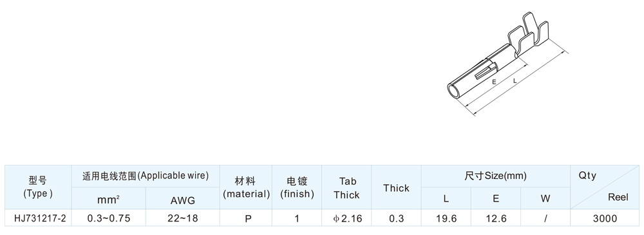Click the Applicable wire header
644x235 pixels.
tap(146, 176)
